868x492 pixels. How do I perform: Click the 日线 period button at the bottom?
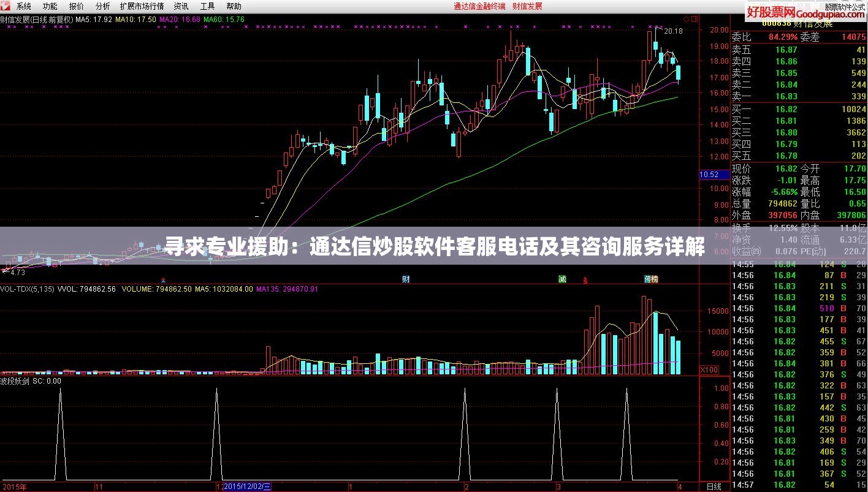pos(714,487)
